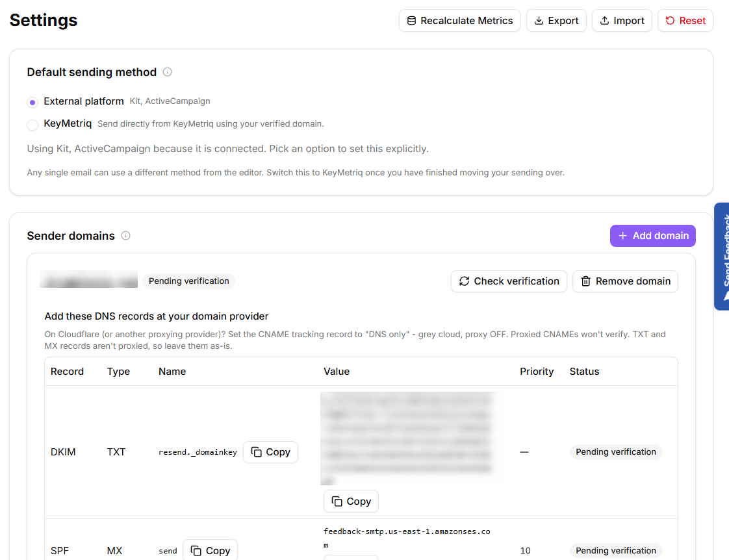Click the database icon in Recalculate Metrics
Image resolution: width=729 pixels, height=560 pixels.
click(411, 20)
